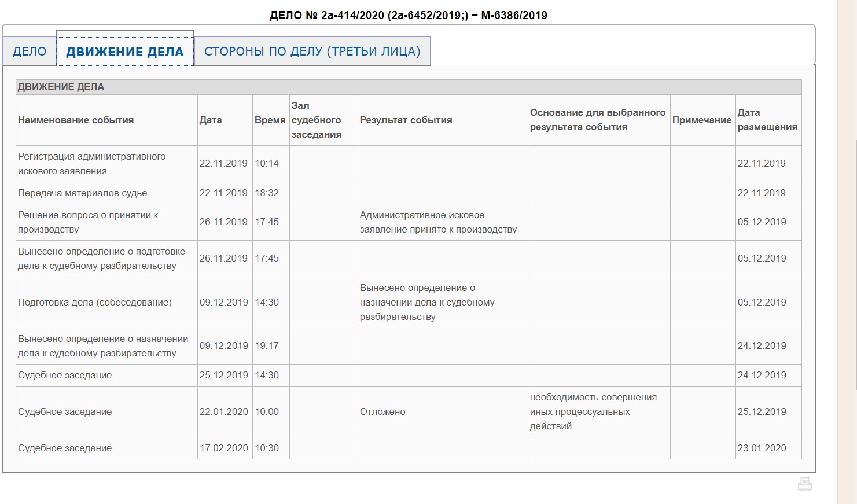Open the СТОРОНЫ ПО ДЕЛУ (ТРЕТЬИ ЛИЦА) tab

[312, 51]
